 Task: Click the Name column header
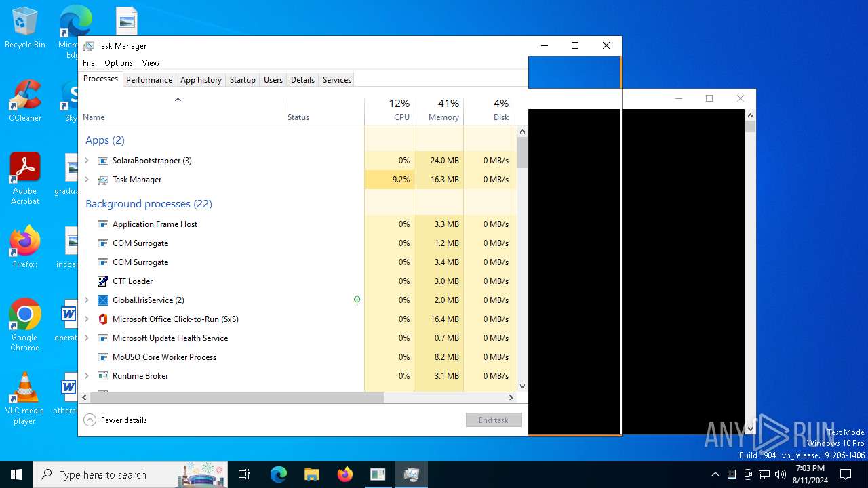pyautogui.click(x=180, y=110)
